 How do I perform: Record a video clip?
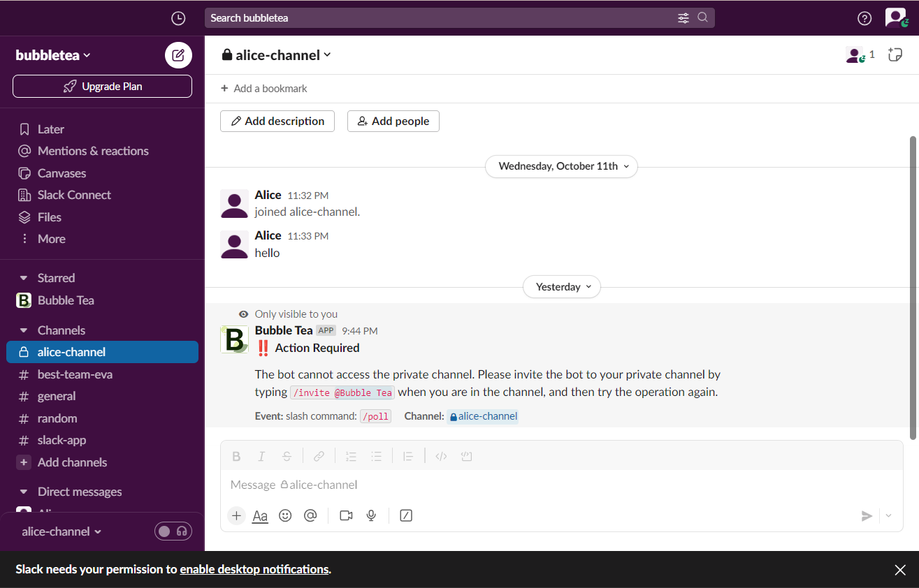pos(346,515)
